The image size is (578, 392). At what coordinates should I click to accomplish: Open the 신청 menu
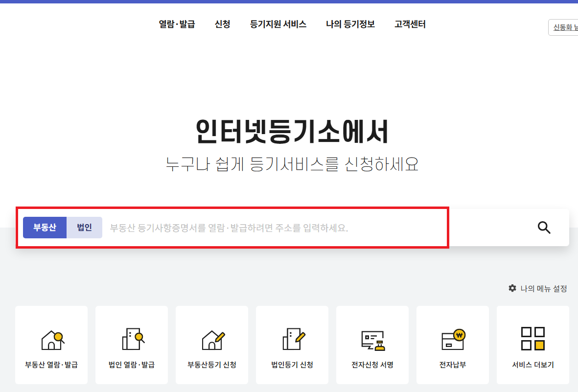point(223,24)
